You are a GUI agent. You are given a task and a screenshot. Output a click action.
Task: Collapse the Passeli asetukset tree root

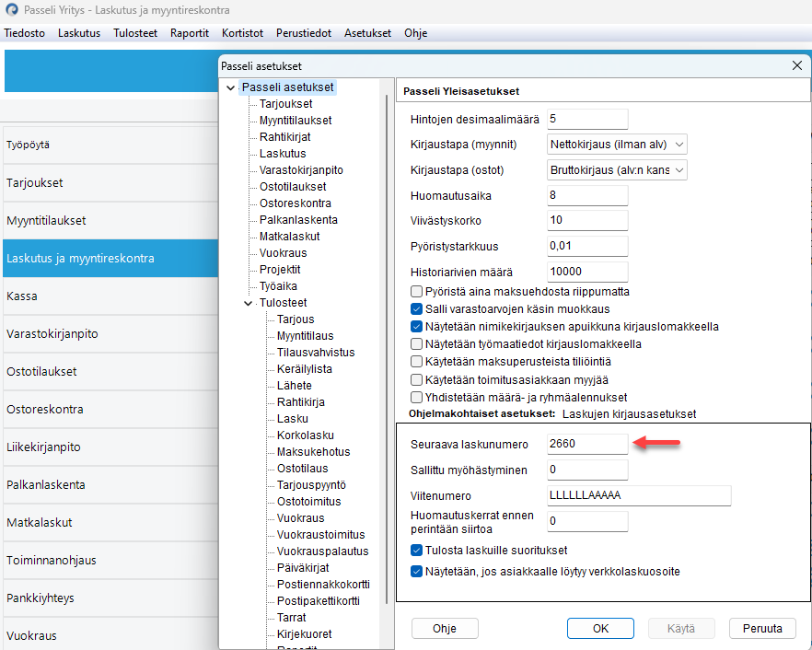(x=231, y=87)
